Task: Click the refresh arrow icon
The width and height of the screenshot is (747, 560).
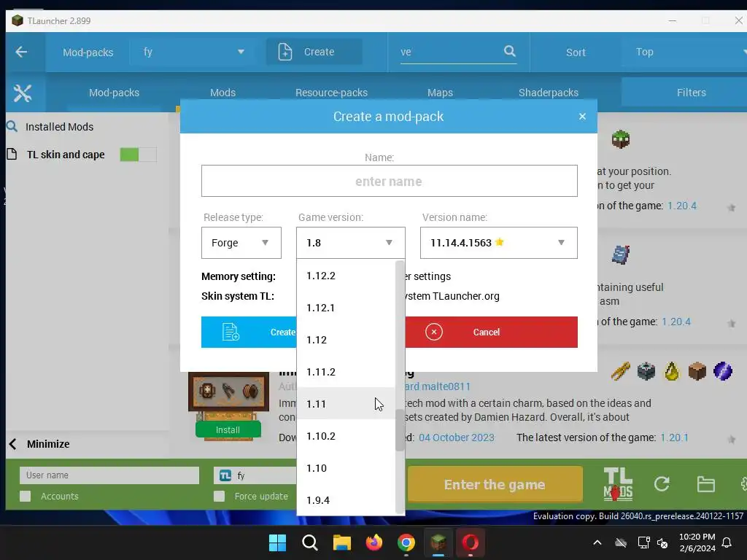Action: tap(662, 484)
